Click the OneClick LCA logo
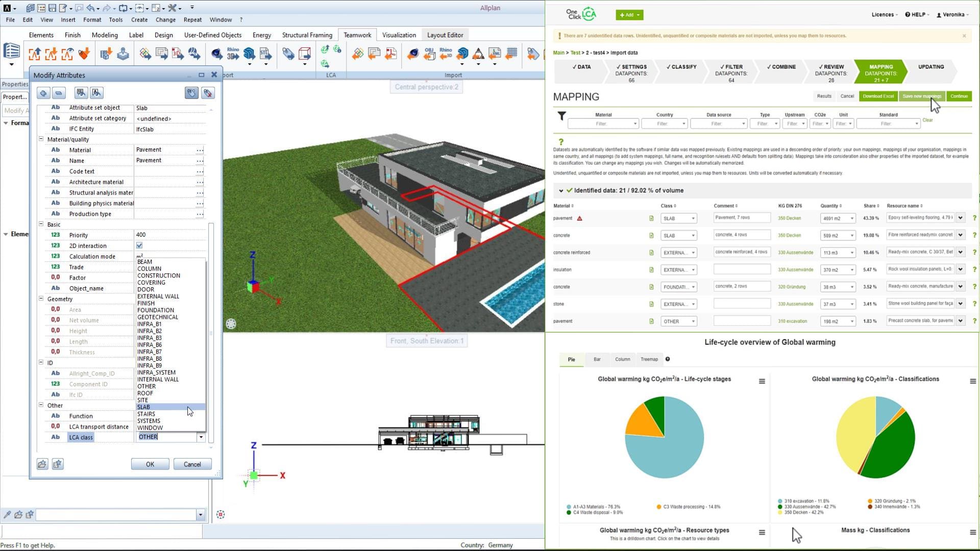The width and height of the screenshot is (980, 551). tap(581, 14)
